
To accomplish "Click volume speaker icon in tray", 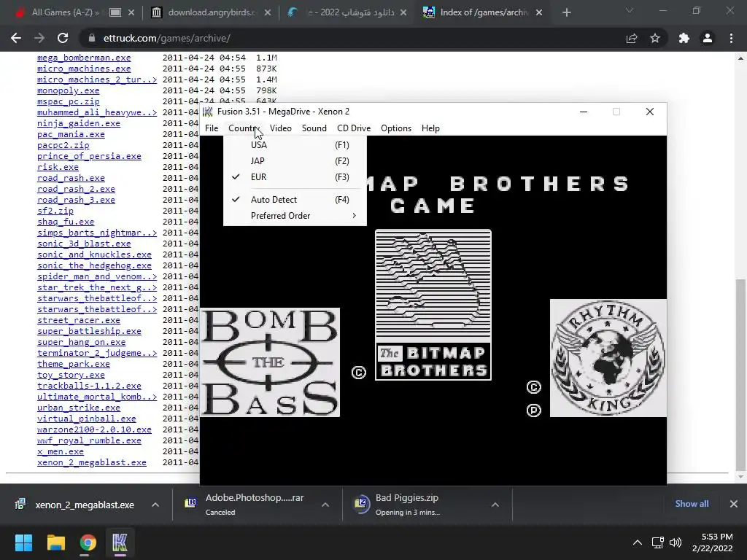I will click(676, 542).
